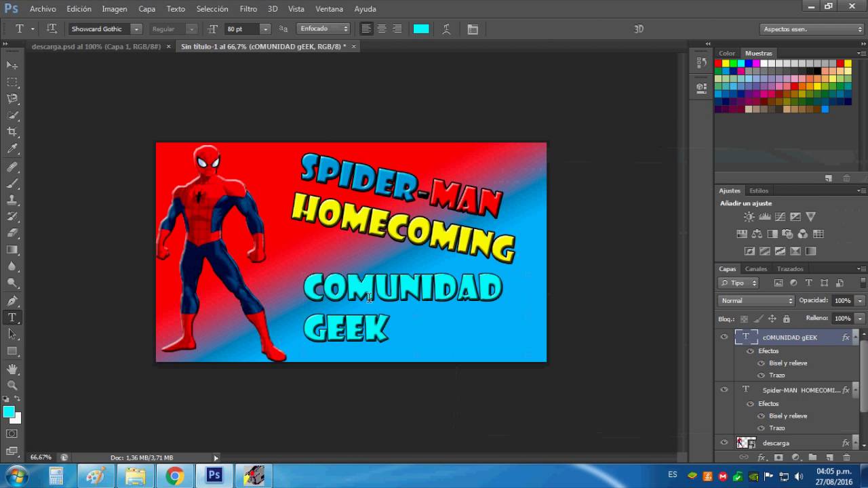Open the warped text options

coord(446,29)
